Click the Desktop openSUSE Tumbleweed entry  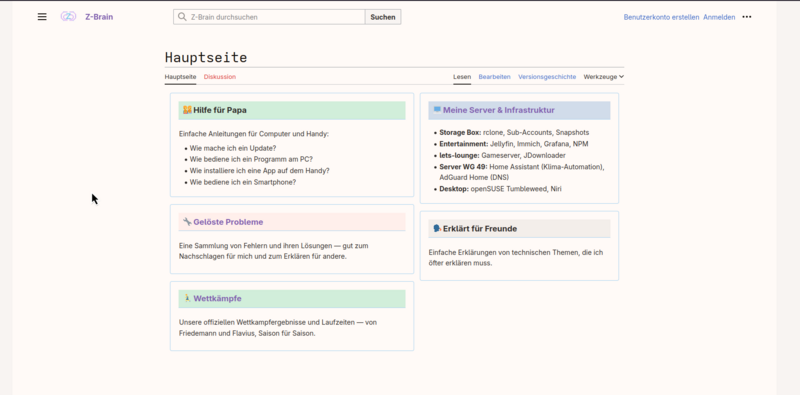[501, 189]
